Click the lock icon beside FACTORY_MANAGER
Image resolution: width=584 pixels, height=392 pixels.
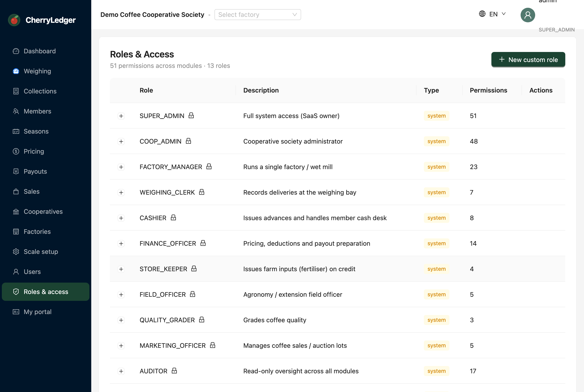(x=209, y=166)
